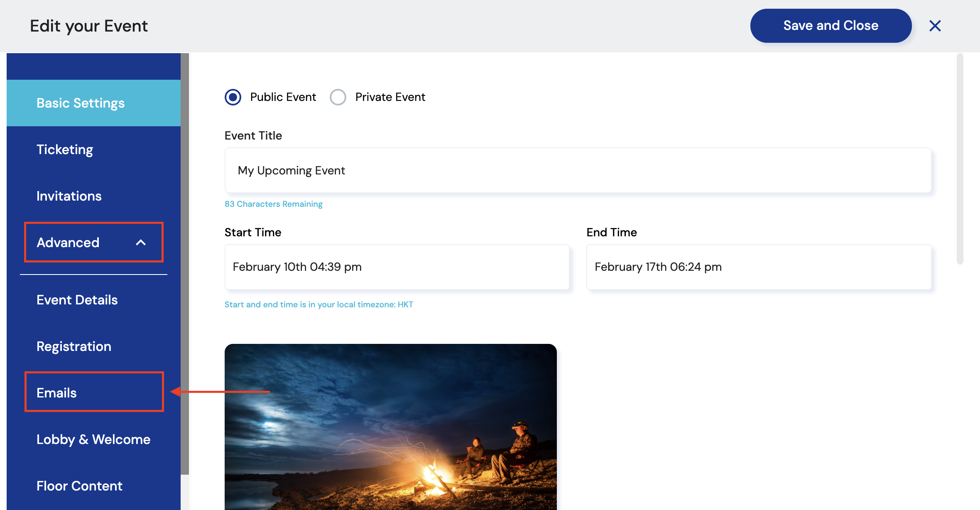980x510 pixels.
Task: Open the Floor Content settings
Action: click(x=79, y=486)
